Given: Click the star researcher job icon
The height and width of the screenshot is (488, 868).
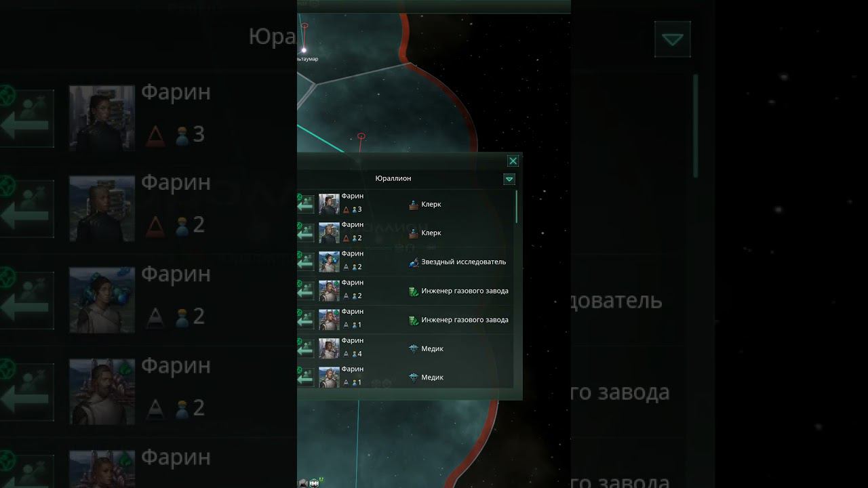Looking at the screenshot, I should click(414, 262).
